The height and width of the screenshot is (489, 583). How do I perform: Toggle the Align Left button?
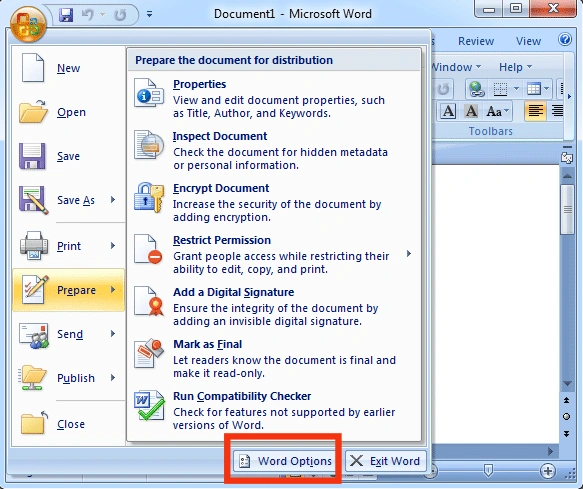click(x=535, y=111)
